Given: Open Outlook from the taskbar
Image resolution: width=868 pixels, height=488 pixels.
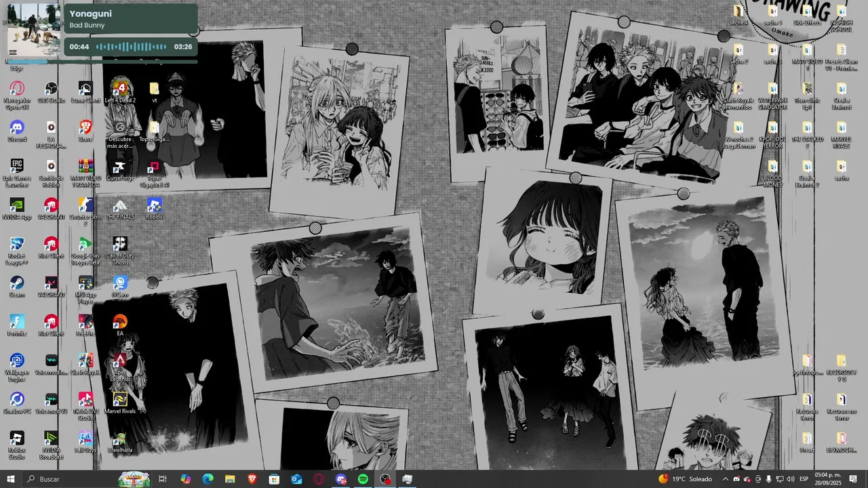Looking at the screenshot, I should pyautogui.click(x=296, y=479).
